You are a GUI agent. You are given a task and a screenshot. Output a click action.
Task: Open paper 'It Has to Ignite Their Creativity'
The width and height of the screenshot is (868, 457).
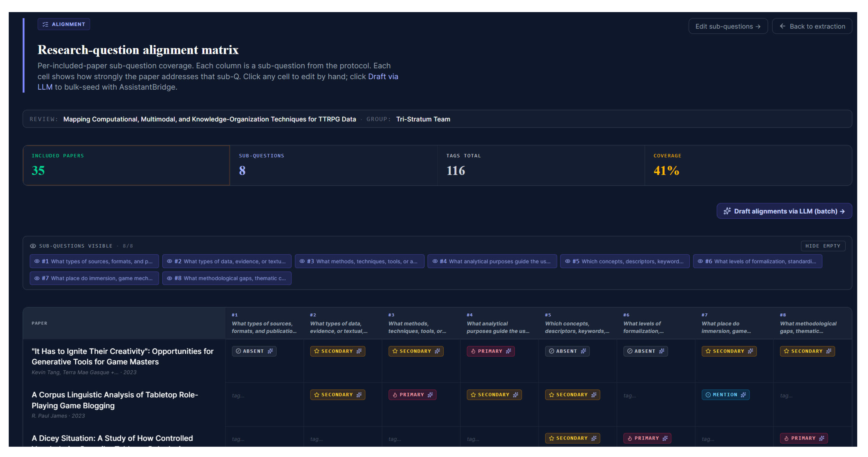click(x=123, y=356)
